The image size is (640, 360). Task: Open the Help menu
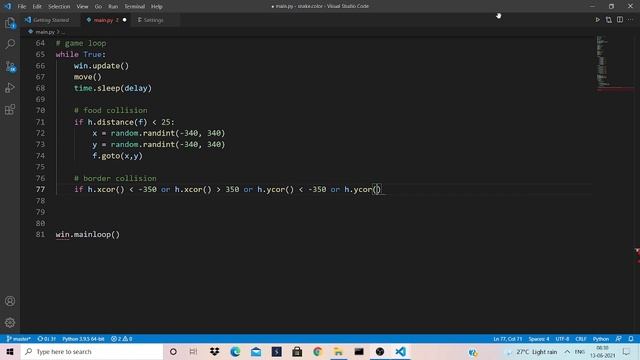click(x=157, y=7)
